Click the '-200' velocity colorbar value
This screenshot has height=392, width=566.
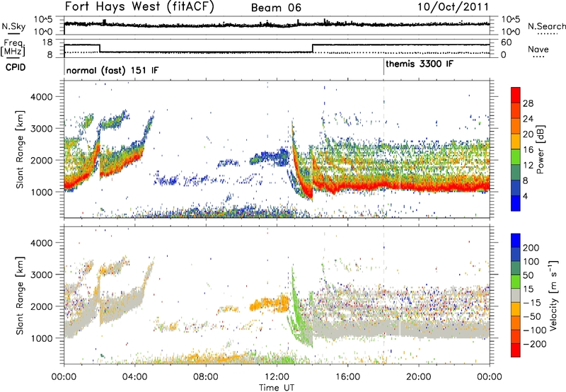[535, 344]
